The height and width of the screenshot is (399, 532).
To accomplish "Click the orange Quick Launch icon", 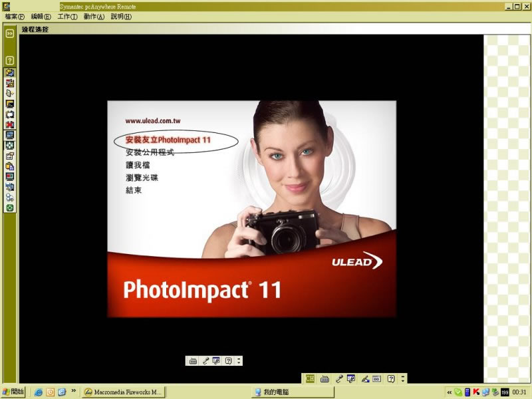I will tap(51, 392).
